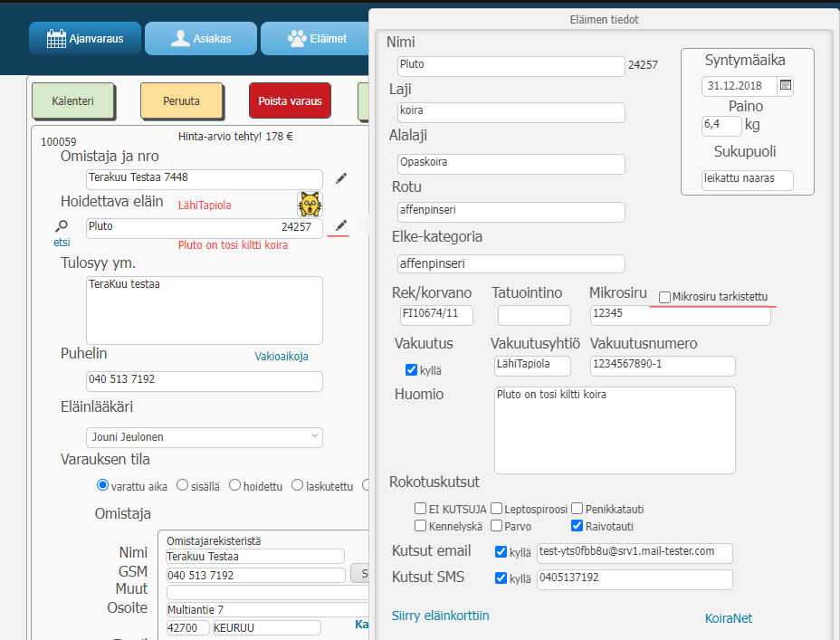Screen dimensions: 840x640
Task: Tick the Kennelyskä checkbox
Action: click(x=421, y=525)
